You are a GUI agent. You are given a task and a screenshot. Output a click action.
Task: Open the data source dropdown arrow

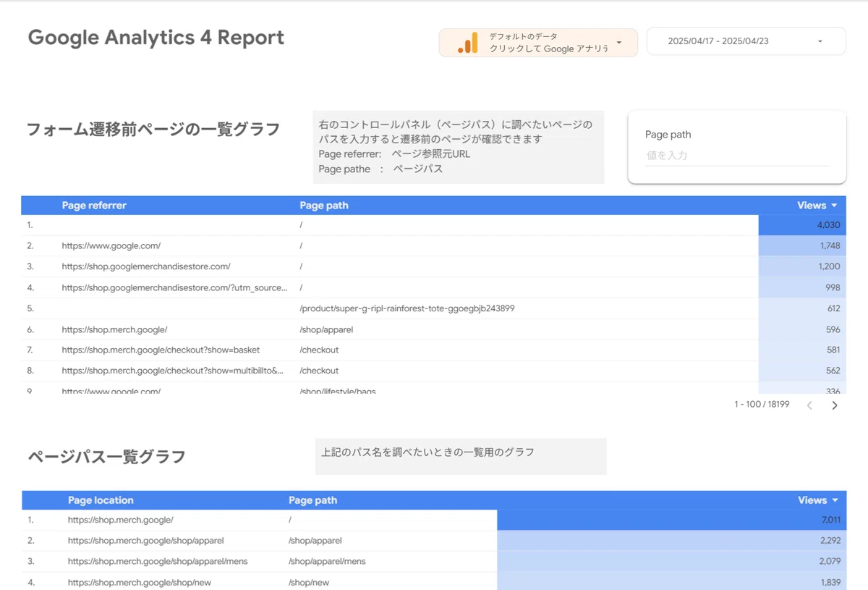pyautogui.click(x=619, y=43)
